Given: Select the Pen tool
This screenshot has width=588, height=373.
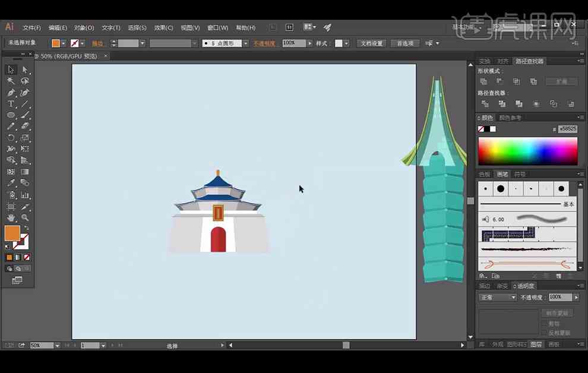Looking at the screenshot, I should [x=11, y=93].
